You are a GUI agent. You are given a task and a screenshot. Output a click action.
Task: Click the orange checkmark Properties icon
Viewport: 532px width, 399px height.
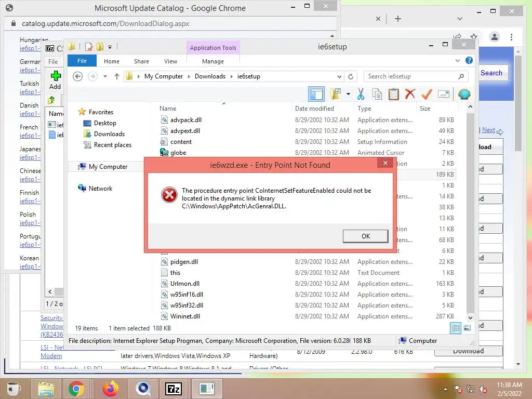pyautogui.click(x=427, y=94)
